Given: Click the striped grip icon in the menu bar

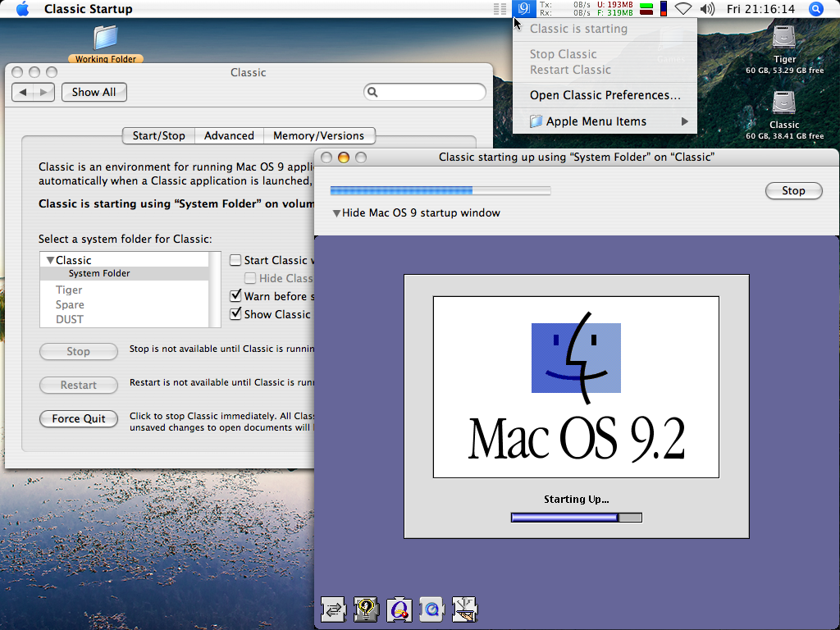Looking at the screenshot, I should click(x=500, y=8).
